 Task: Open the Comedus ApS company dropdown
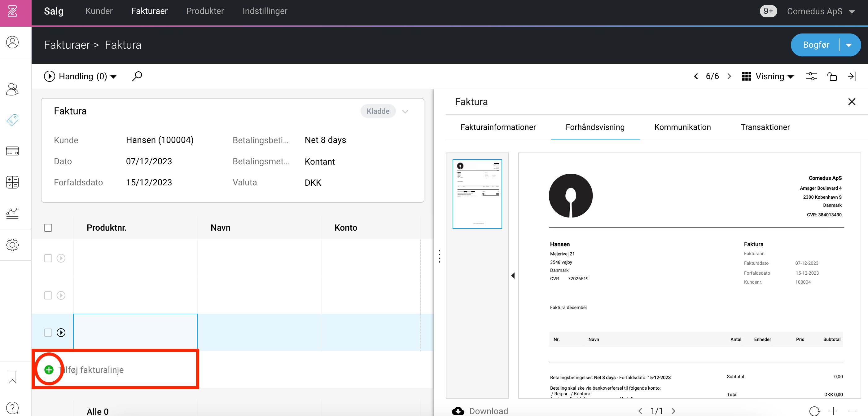(821, 11)
